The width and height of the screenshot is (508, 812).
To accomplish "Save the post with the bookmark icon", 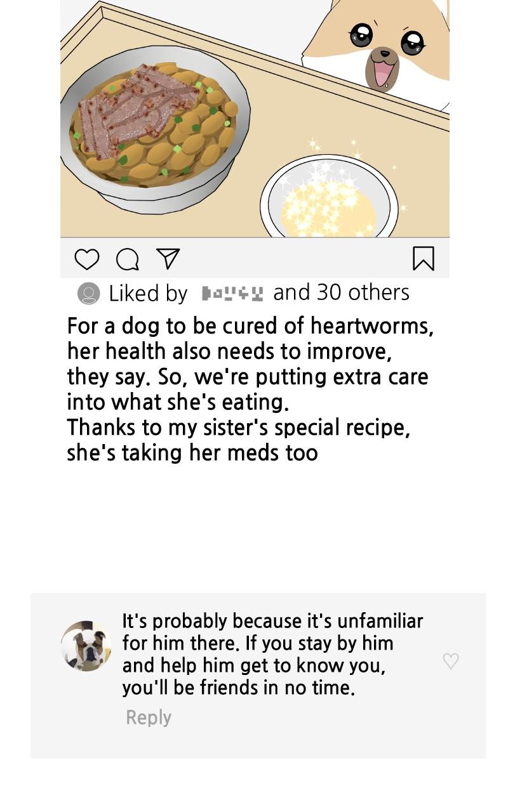I will click(x=424, y=259).
